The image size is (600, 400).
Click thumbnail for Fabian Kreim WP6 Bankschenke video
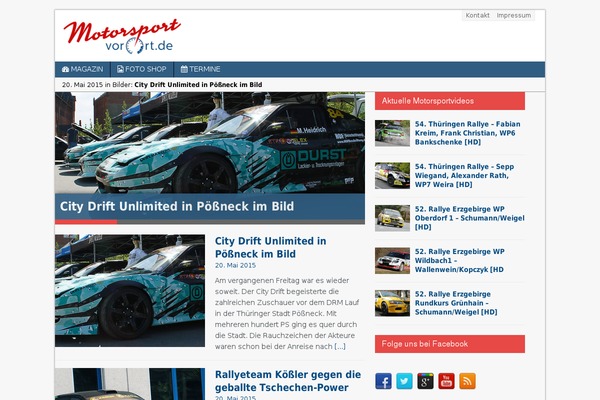click(x=392, y=133)
